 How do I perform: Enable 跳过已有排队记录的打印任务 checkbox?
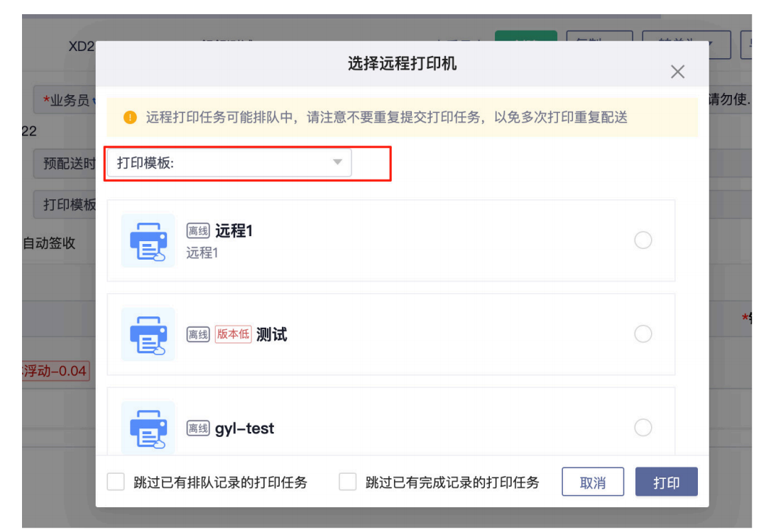[116, 482]
